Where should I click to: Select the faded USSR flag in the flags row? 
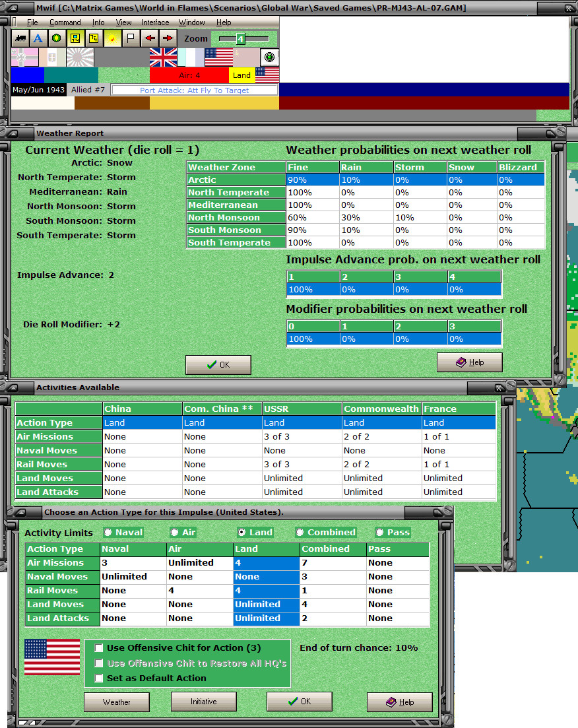click(246, 57)
